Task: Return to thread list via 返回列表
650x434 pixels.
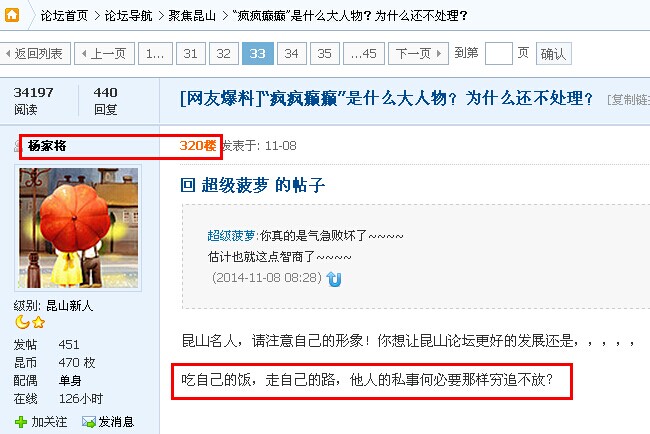Action: click(35, 53)
